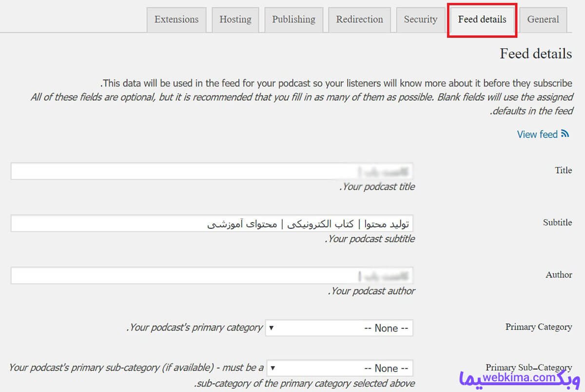
Task: Click the Title field label
Action: [564, 170]
